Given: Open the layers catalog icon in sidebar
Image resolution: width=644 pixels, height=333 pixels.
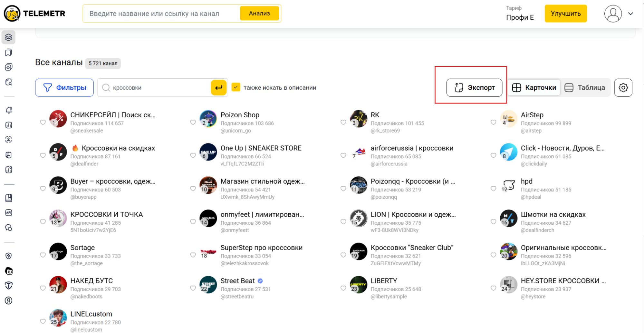Looking at the screenshot, I should point(9,37).
